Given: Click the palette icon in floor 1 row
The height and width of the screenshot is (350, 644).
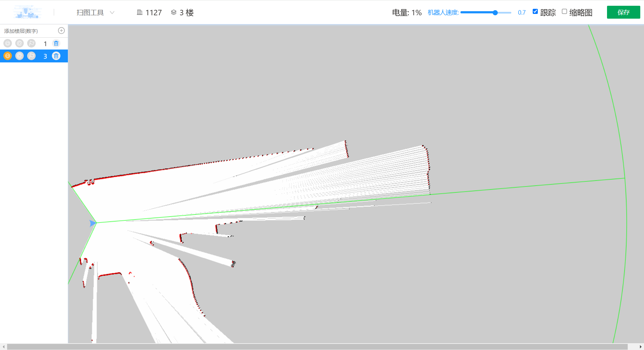Looking at the screenshot, I should click(x=20, y=43).
